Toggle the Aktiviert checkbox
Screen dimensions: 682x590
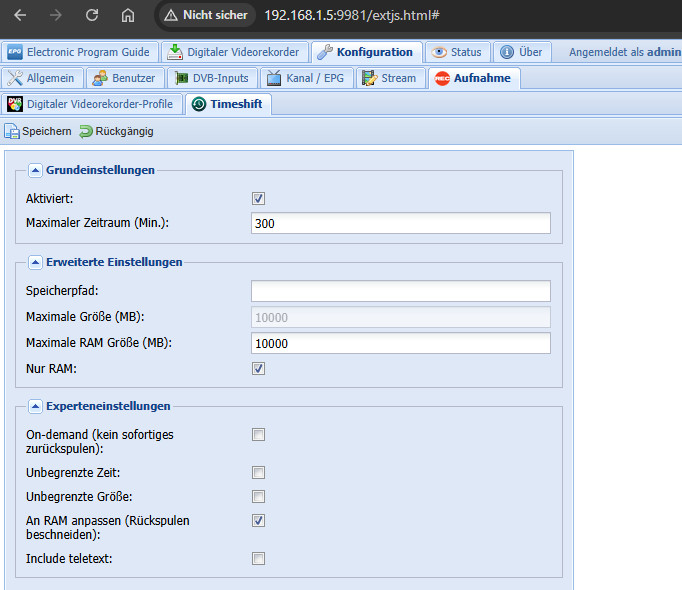(258, 198)
